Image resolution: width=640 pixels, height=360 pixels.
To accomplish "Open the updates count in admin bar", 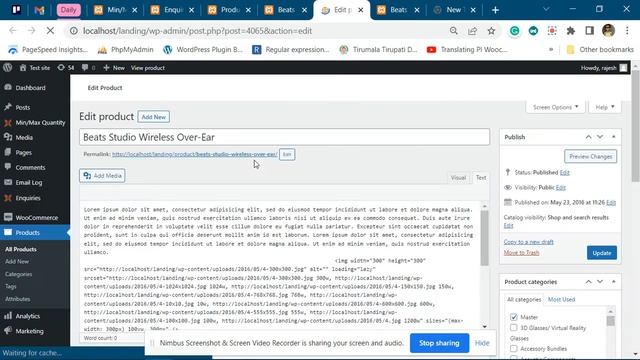I will point(66,68).
